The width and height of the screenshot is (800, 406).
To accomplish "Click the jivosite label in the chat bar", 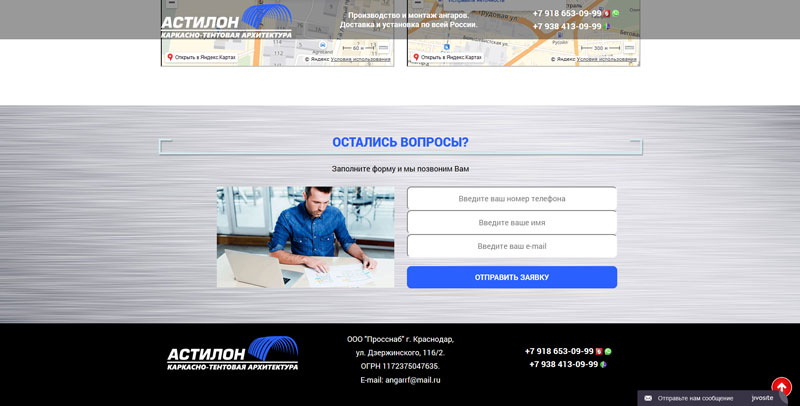I will tap(762, 398).
